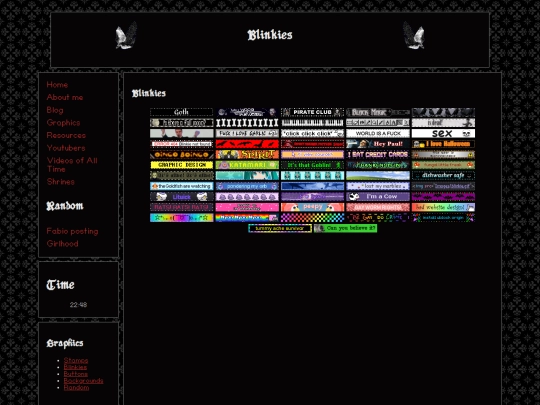Screen dimensions: 540x405
Task: Click the rainbow checkerboard blinkie
Action: tap(312, 218)
